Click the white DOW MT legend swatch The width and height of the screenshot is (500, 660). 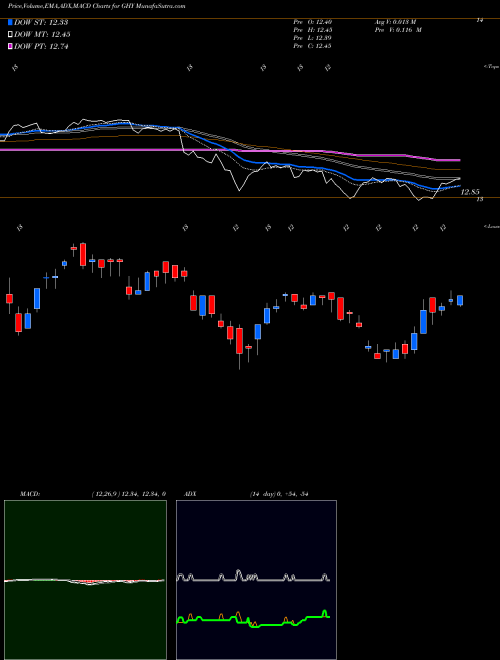11,35
